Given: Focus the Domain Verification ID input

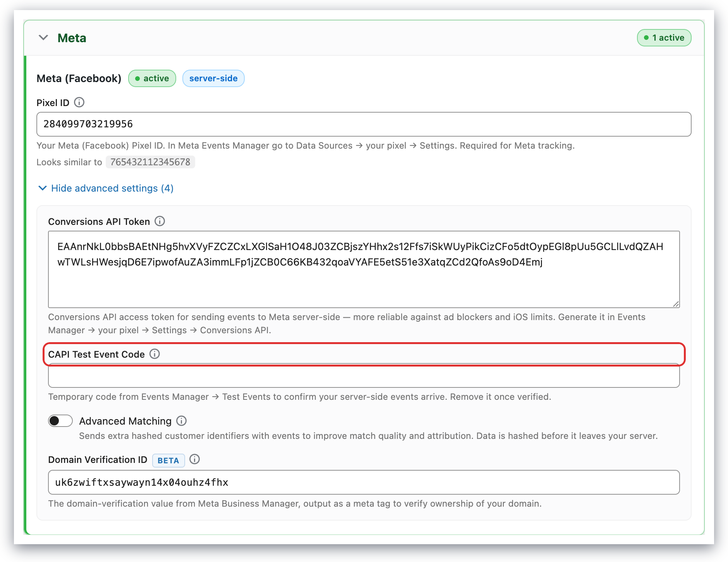Looking at the screenshot, I should [364, 482].
